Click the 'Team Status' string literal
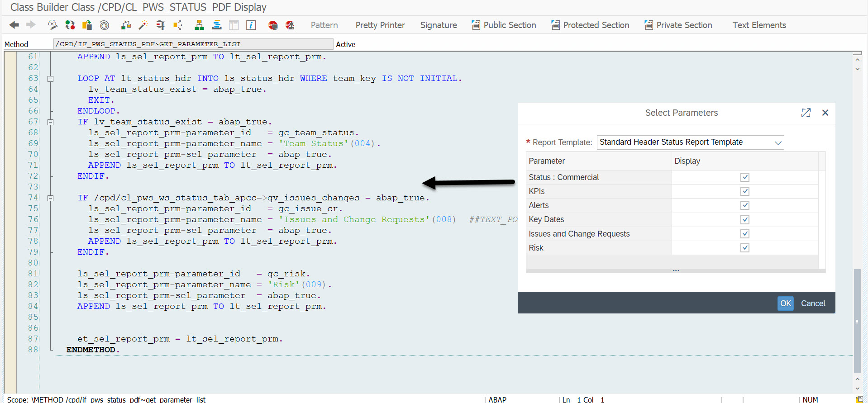This screenshot has width=868, height=403. [x=314, y=143]
